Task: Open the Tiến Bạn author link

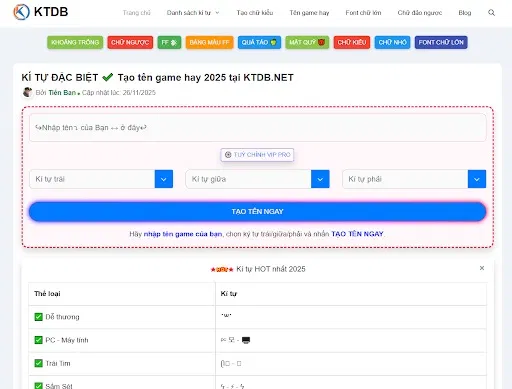Action: click(62, 92)
